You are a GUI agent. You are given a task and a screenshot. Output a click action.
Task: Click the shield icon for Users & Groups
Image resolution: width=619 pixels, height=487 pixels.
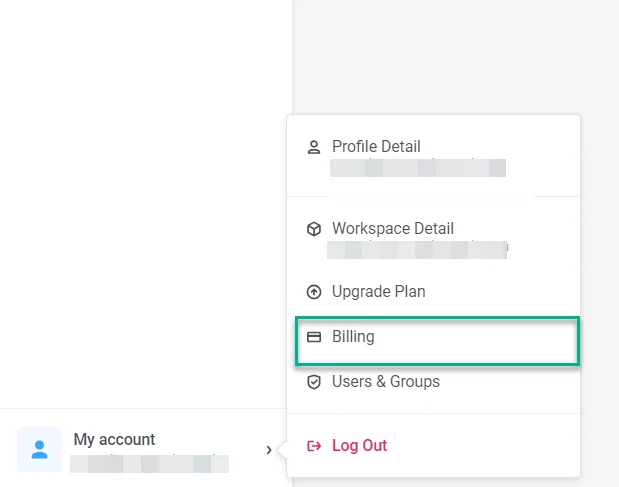[x=314, y=382]
